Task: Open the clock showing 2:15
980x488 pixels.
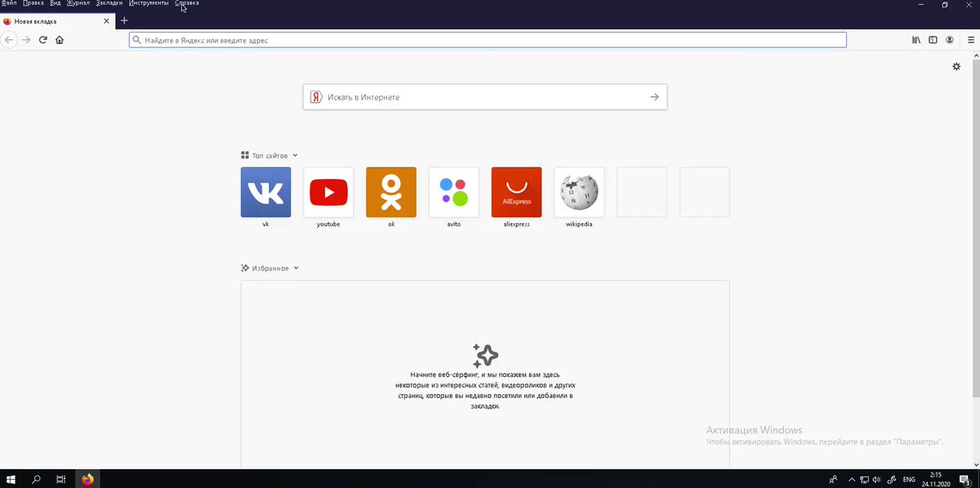Action: [x=936, y=479]
